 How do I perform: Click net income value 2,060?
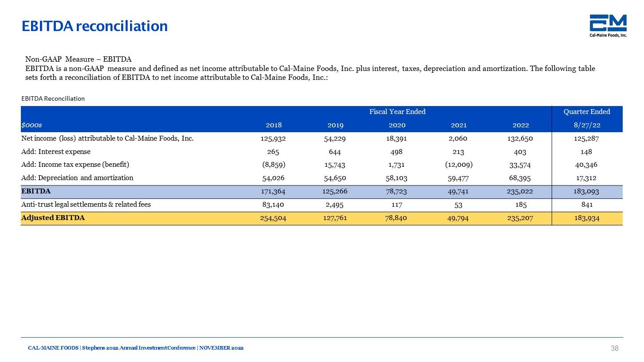458,139
